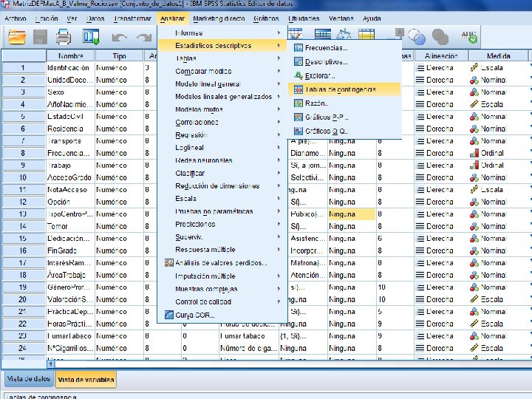
Task: Click the Descriptivos icon in submenu
Action: [x=299, y=62]
